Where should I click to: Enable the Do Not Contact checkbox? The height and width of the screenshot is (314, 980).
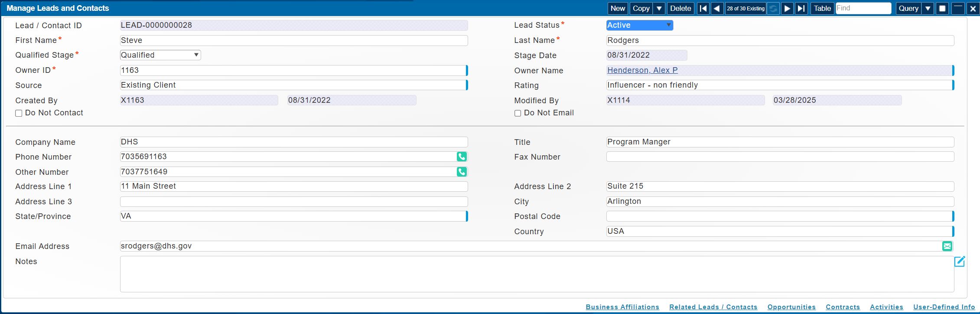[19, 113]
